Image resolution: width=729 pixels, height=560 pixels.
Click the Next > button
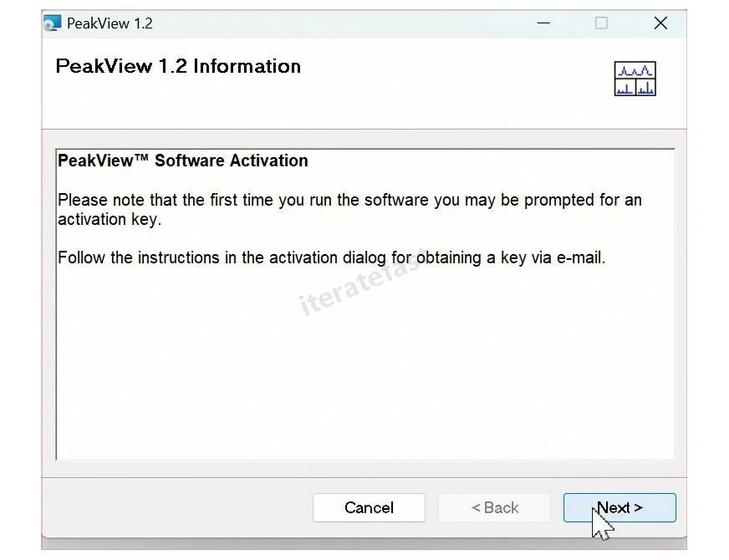tap(619, 507)
